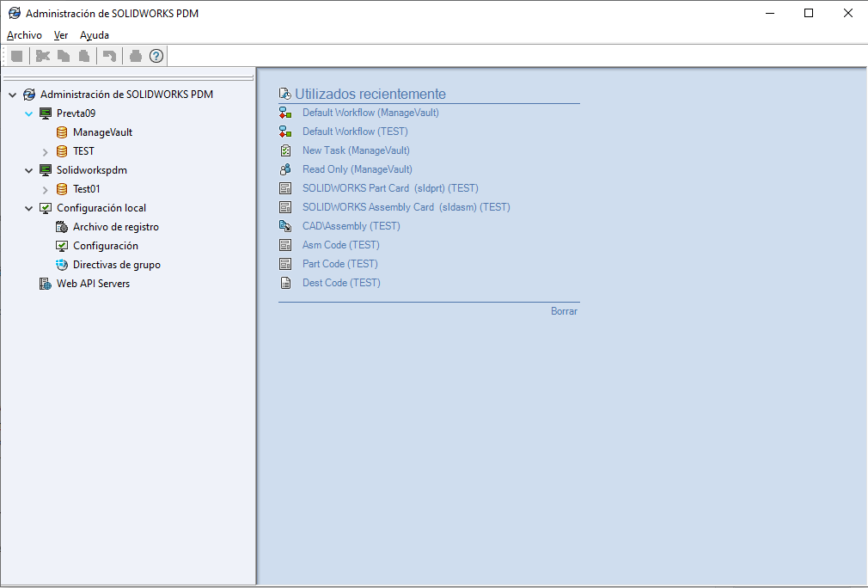Open Asm Code (TEST) link
Image resolution: width=868 pixels, height=588 pixels.
tap(340, 245)
